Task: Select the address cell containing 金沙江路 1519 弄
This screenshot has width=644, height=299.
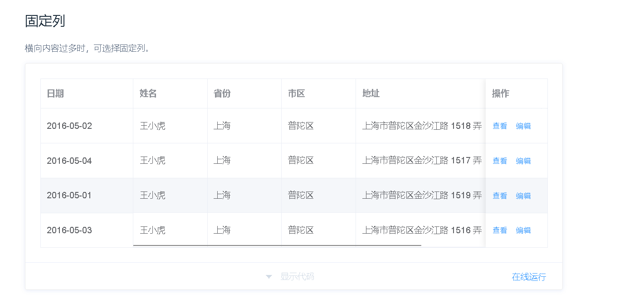Action: tap(422, 196)
